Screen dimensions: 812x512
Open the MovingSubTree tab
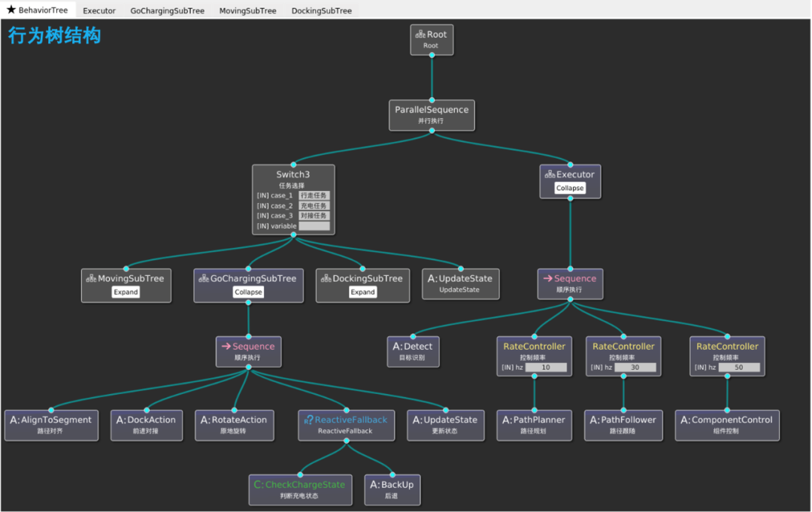point(247,11)
